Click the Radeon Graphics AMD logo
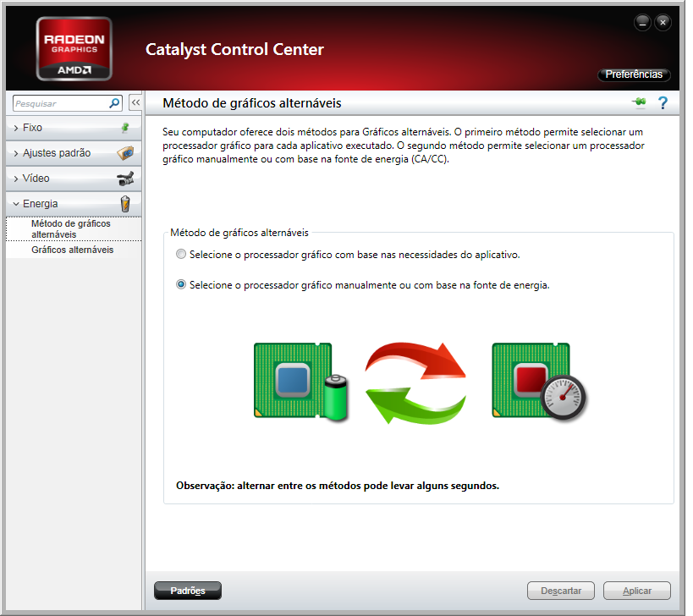This screenshot has width=693, height=616. [x=74, y=48]
